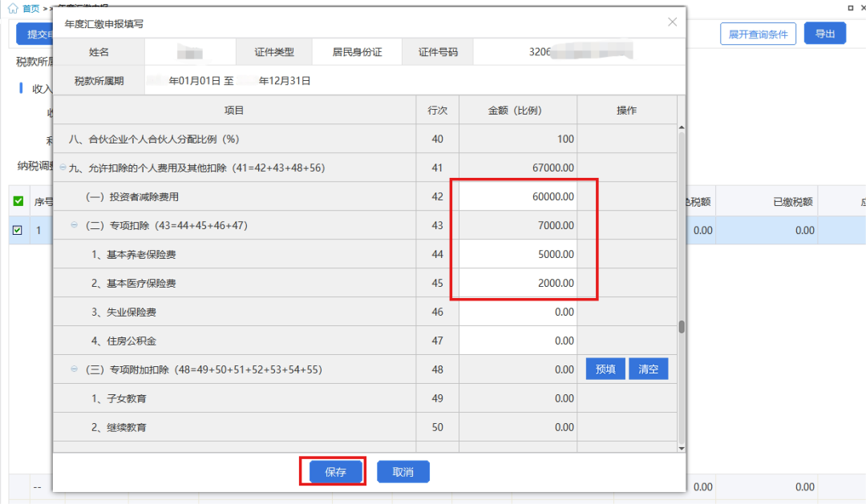Open 展开查询条件
866x504 pixels.
(x=758, y=34)
